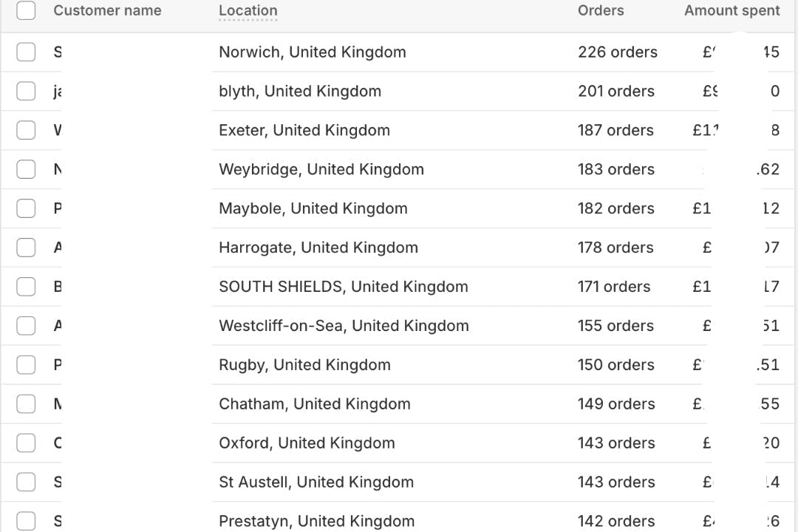Select the SOUTH SHIELDS row checkbox

click(x=26, y=287)
